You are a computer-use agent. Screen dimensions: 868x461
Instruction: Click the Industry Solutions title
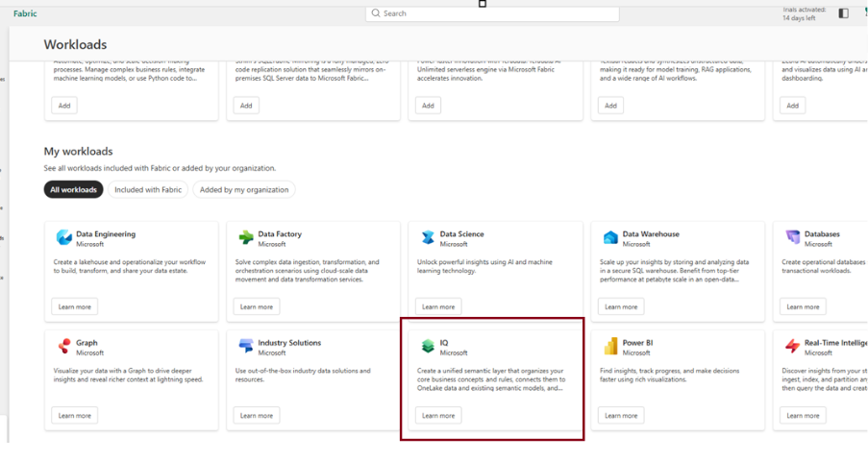pos(289,343)
